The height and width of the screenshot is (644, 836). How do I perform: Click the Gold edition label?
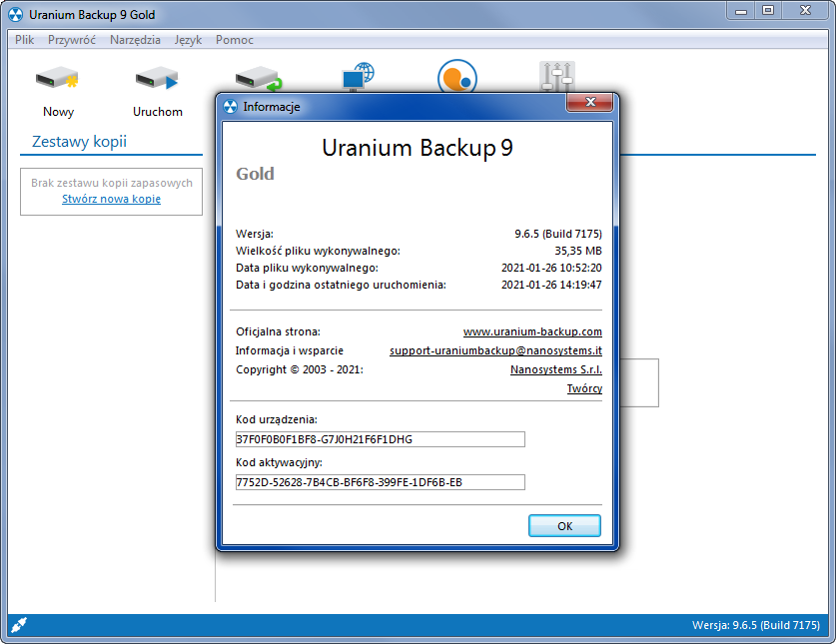pos(255,174)
